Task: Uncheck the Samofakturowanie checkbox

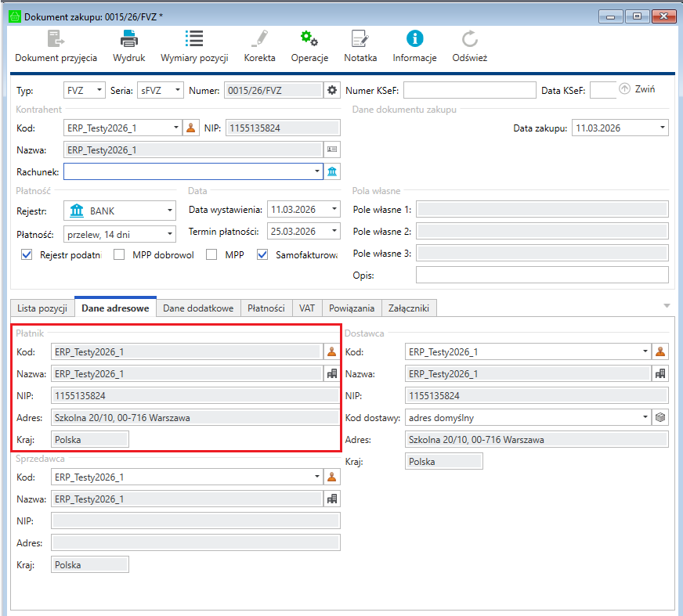Action: (262, 254)
